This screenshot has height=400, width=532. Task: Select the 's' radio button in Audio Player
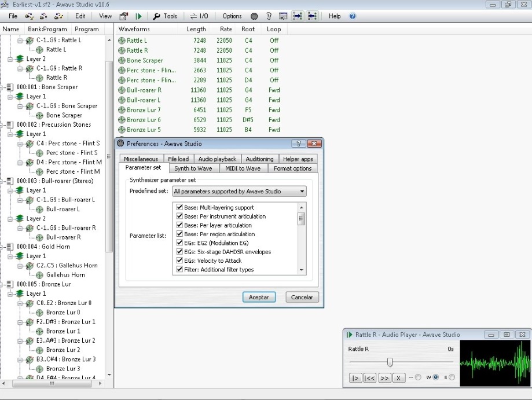(452, 377)
